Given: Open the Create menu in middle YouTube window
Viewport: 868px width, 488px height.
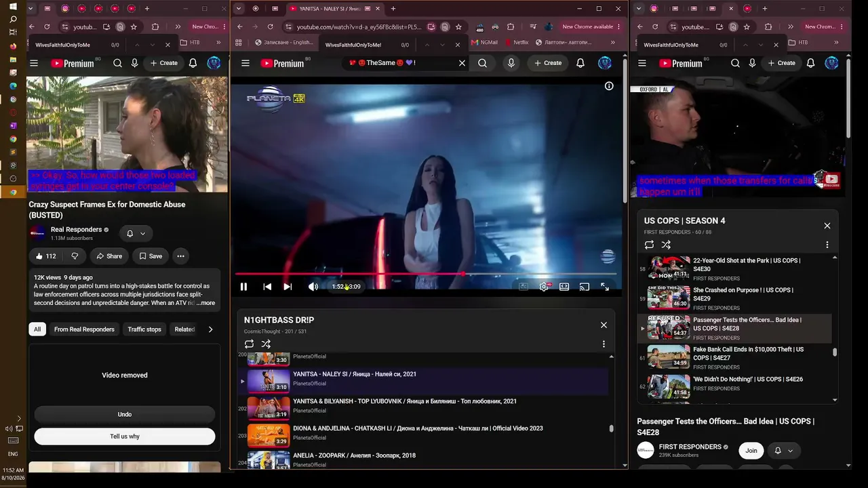Looking at the screenshot, I should coord(548,63).
